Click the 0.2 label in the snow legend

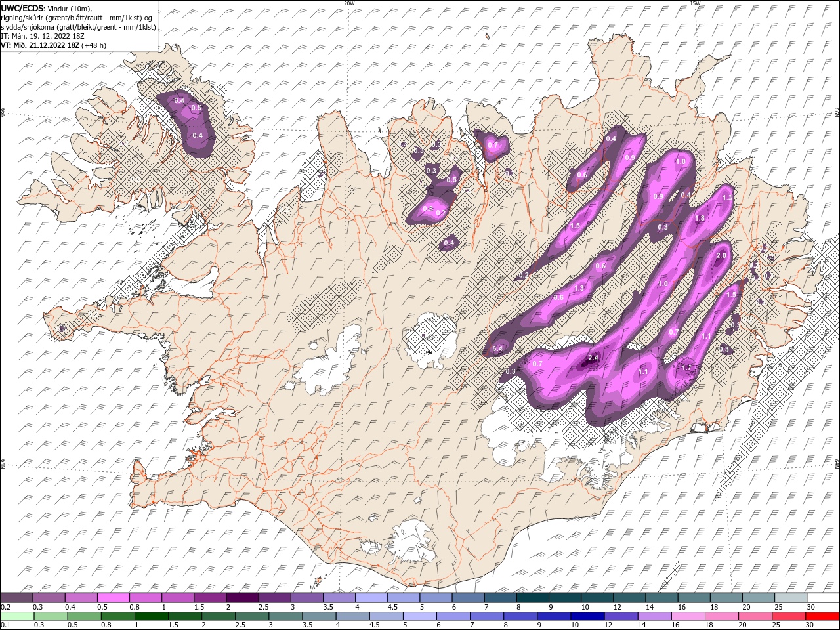[5, 607]
